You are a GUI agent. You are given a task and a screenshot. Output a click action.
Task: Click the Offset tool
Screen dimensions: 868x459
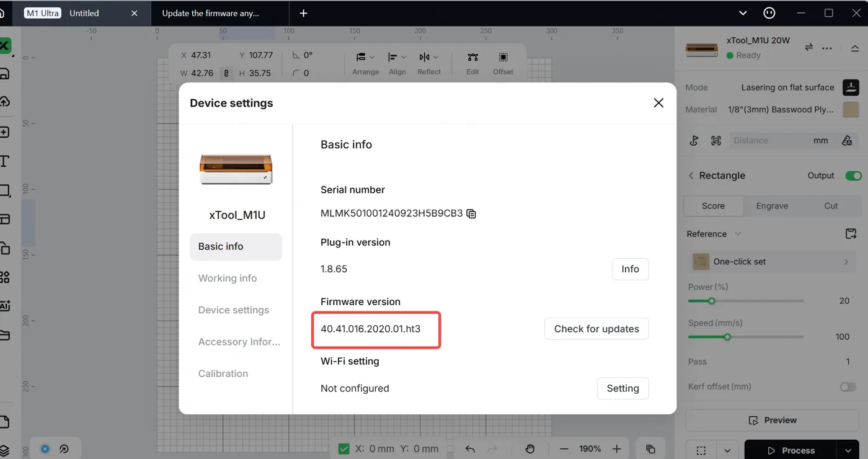click(503, 63)
